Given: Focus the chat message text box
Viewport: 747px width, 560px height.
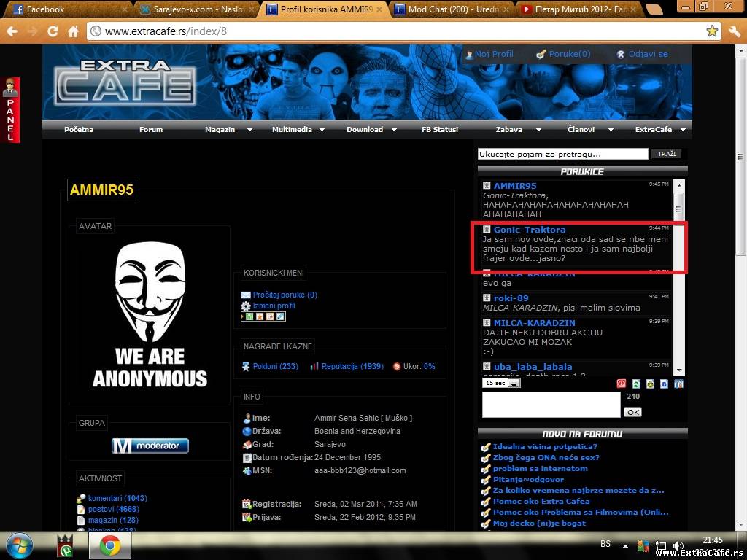Looking at the screenshot, I should click(551, 404).
